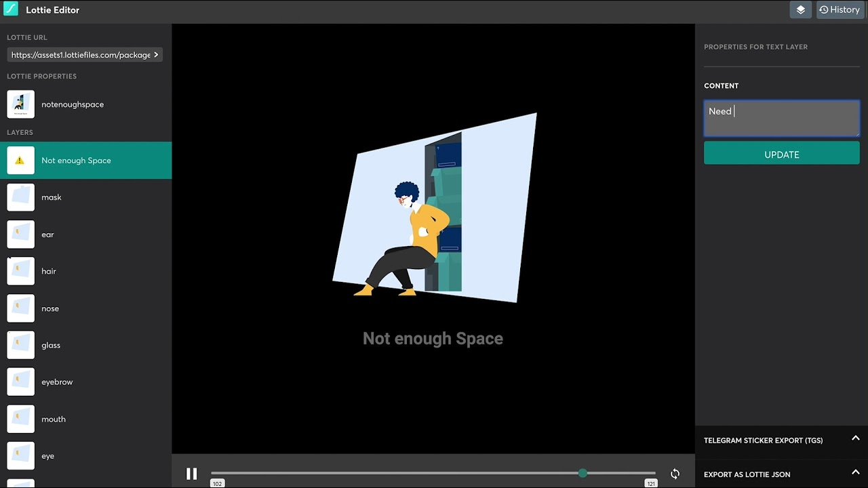Screen dimensions: 868x488
Task: Select the mask layer
Action: click(85, 197)
